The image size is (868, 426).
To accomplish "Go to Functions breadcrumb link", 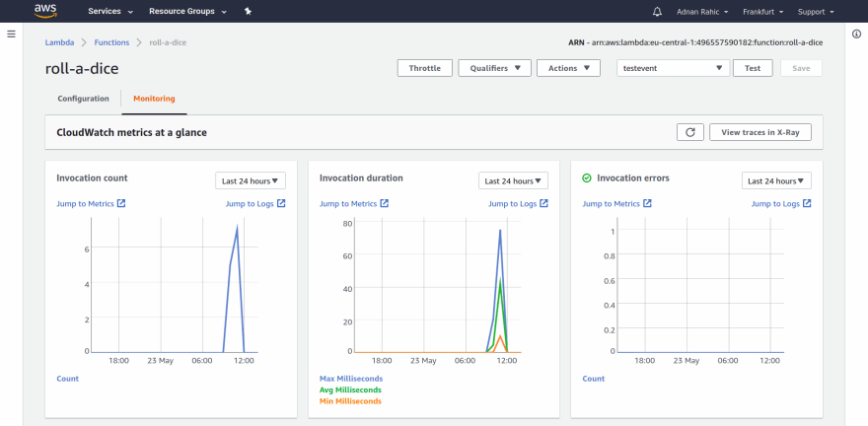I will [x=111, y=42].
